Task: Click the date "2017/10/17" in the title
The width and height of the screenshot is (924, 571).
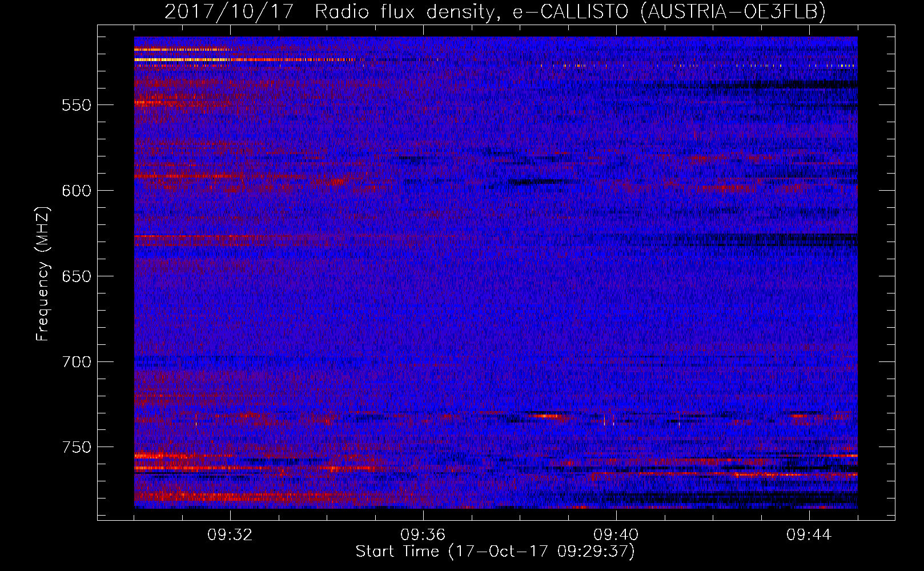Action: tap(229, 12)
